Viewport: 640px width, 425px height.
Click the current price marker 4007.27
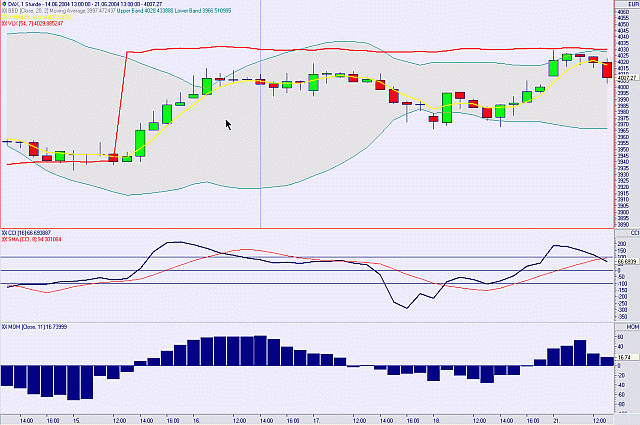(625, 77)
